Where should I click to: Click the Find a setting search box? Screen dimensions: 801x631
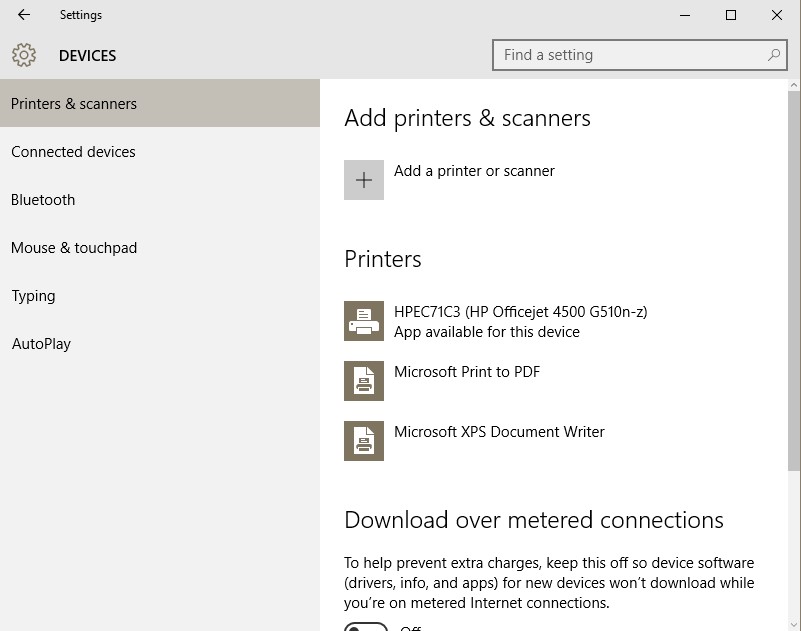click(x=640, y=55)
